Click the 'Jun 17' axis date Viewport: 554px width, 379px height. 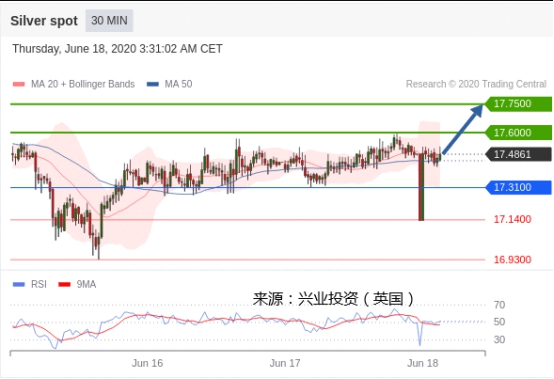coord(285,363)
